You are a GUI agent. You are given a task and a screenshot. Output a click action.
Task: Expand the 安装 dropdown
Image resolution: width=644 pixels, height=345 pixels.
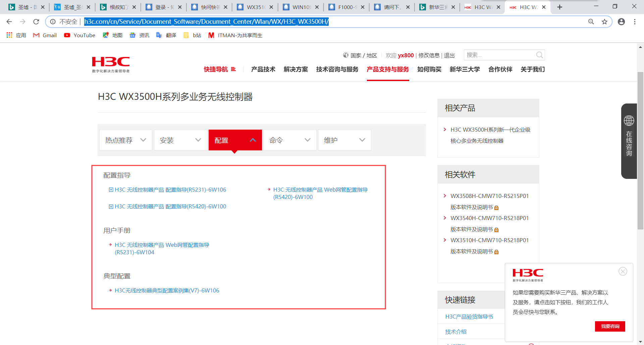180,140
